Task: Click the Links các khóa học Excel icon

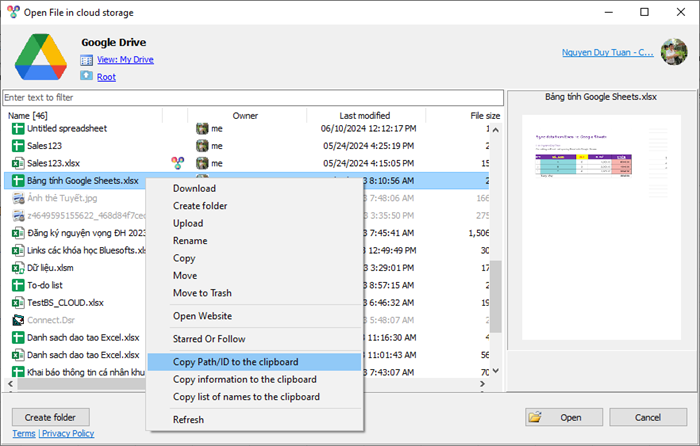Action: tap(18, 250)
